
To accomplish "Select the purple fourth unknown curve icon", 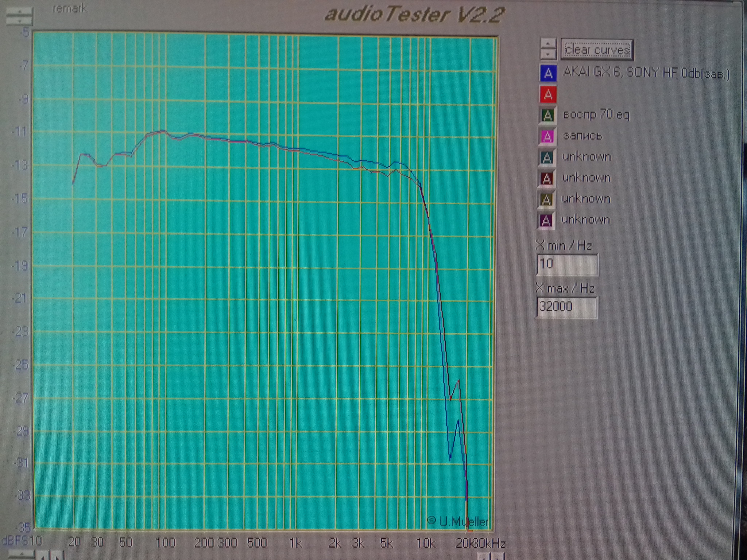I will pyautogui.click(x=546, y=221).
